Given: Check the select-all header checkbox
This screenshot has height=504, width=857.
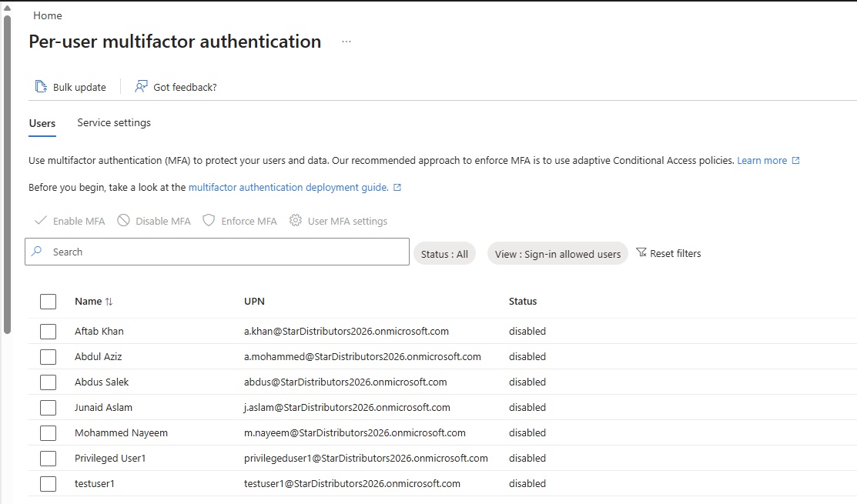Looking at the screenshot, I should click(x=48, y=302).
